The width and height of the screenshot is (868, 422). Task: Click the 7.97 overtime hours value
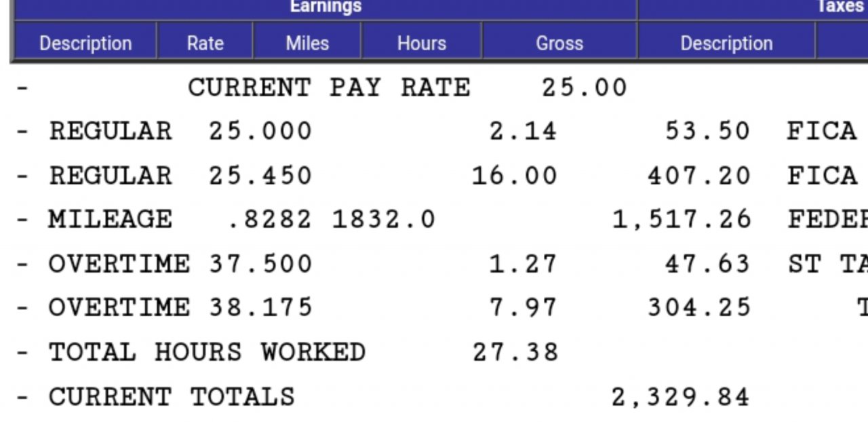point(523,307)
